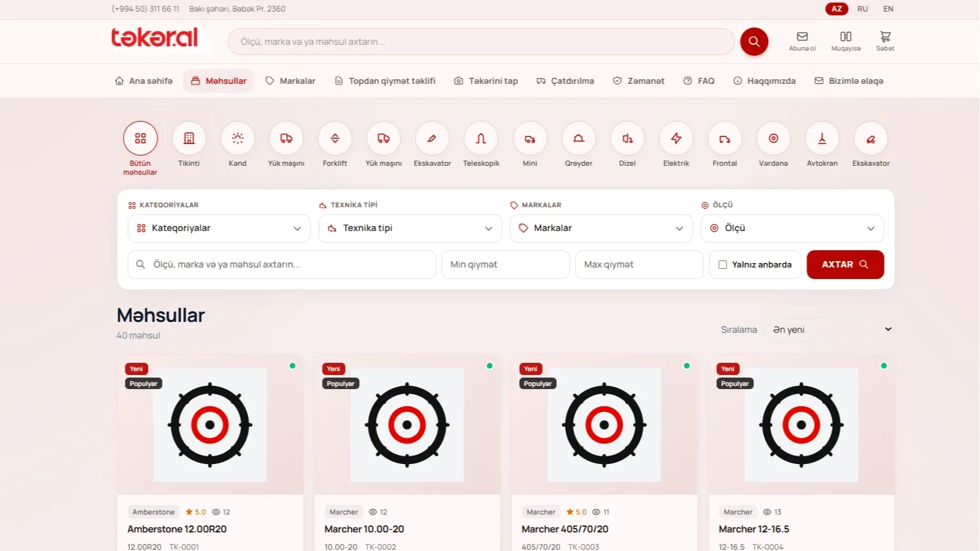Switch language to RU
This screenshot has height=551, width=980.
click(x=862, y=9)
